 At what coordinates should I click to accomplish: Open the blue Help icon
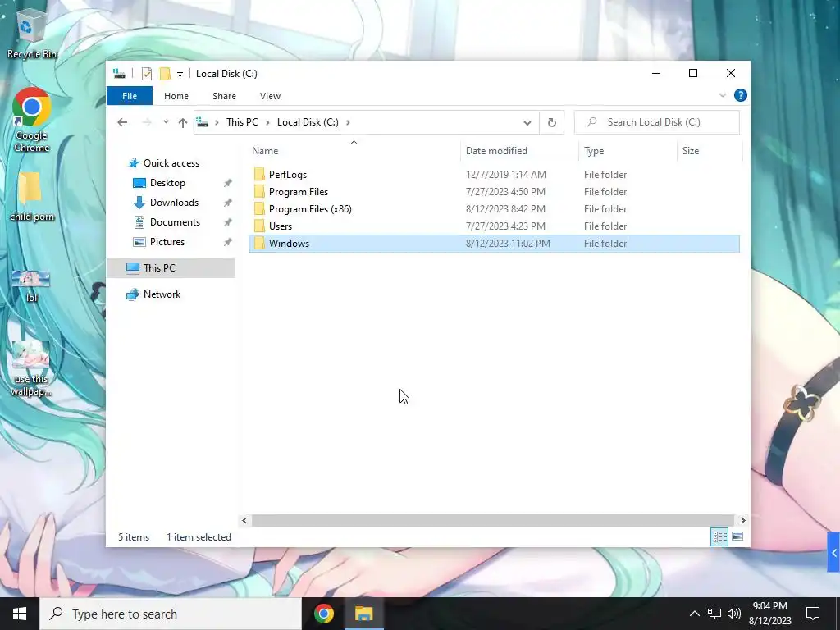pos(741,95)
